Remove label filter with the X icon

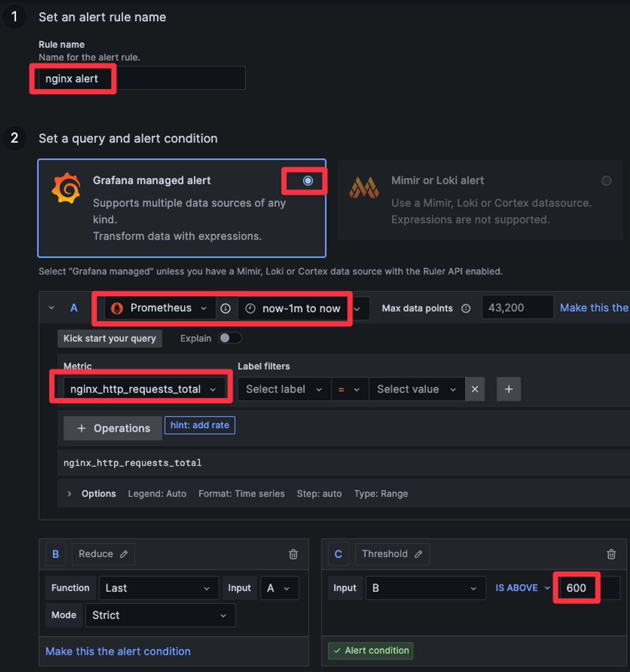(x=475, y=389)
